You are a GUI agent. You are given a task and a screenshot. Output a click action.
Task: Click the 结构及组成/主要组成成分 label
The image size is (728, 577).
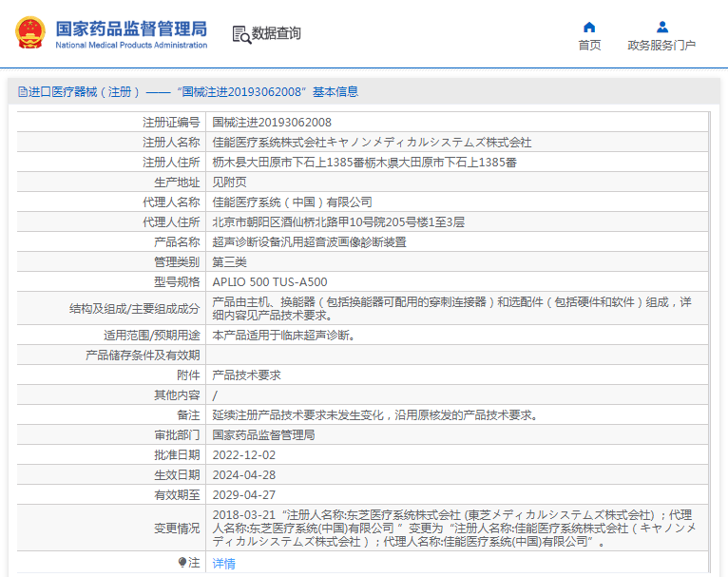pyautogui.click(x=134, y=309)
